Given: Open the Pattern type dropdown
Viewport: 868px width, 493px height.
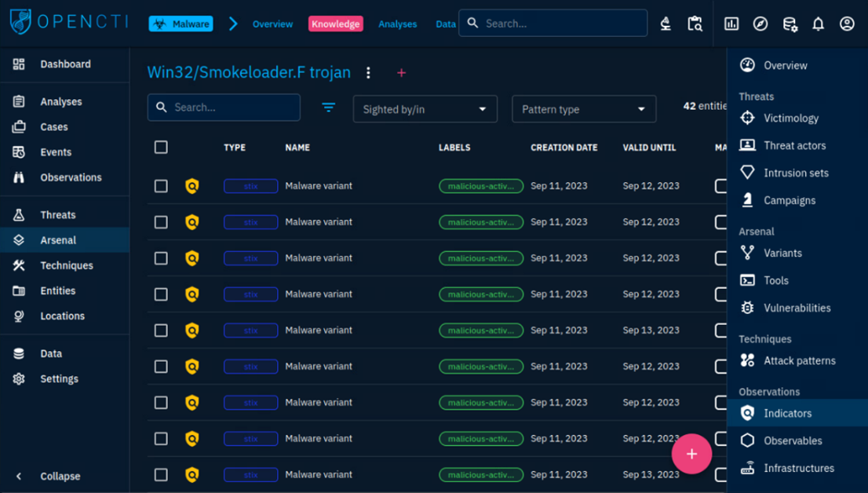Looking at the screenshot, I should [x=584, y=108].
